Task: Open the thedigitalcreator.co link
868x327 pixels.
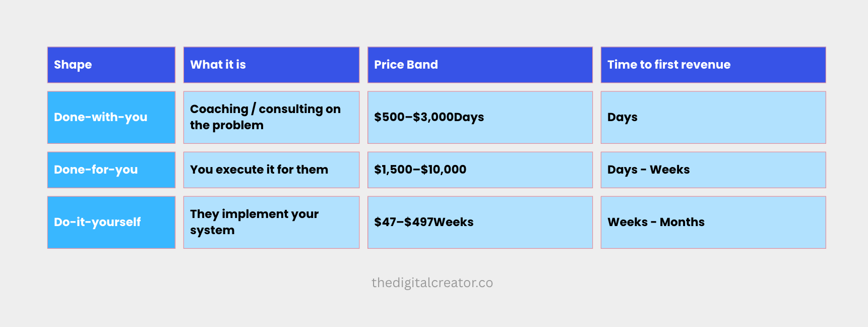Action: 432,283
